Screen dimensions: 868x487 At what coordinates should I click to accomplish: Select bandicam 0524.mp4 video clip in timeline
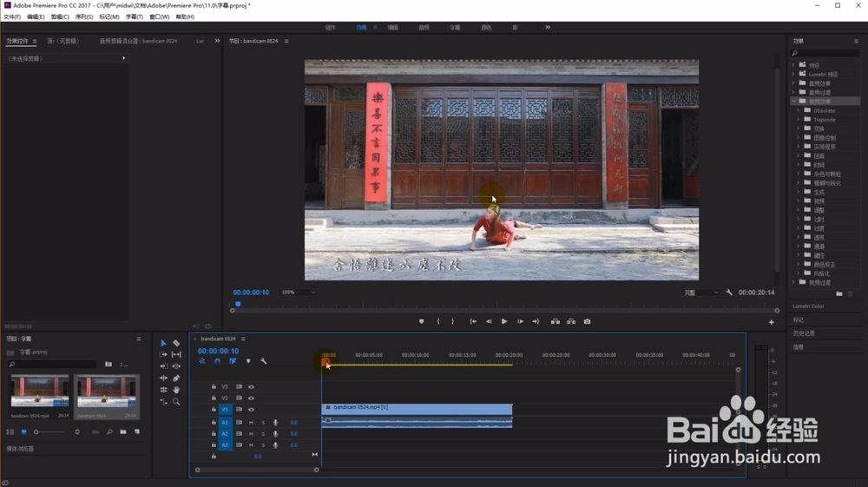coord(417,409)
